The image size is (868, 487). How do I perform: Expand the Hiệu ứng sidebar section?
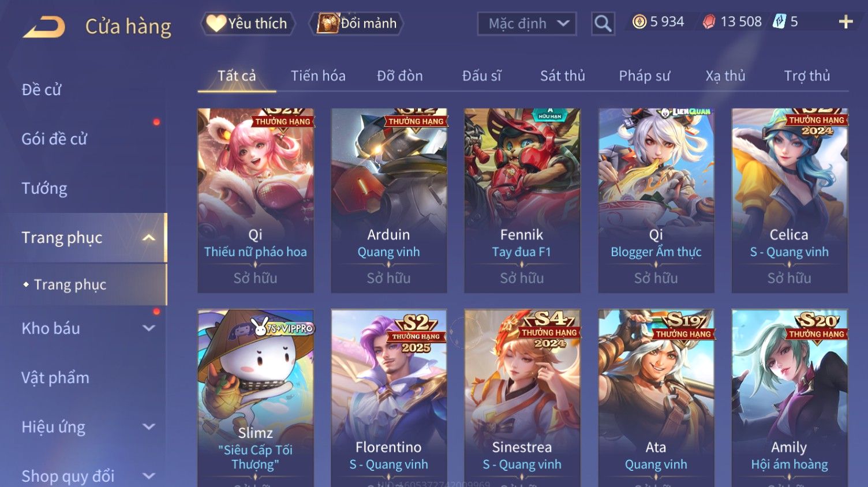pos(149,427)
